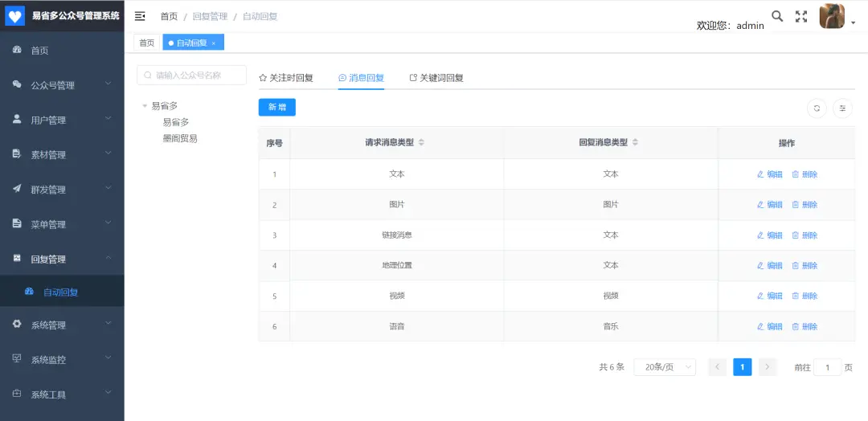Delete row 2 图片 entry
The width and height of the screenshot is (868, 421).
tap(805, 205)
